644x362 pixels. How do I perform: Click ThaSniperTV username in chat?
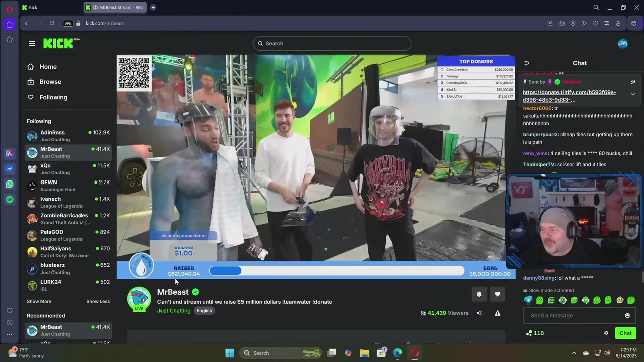click(539, 165)
